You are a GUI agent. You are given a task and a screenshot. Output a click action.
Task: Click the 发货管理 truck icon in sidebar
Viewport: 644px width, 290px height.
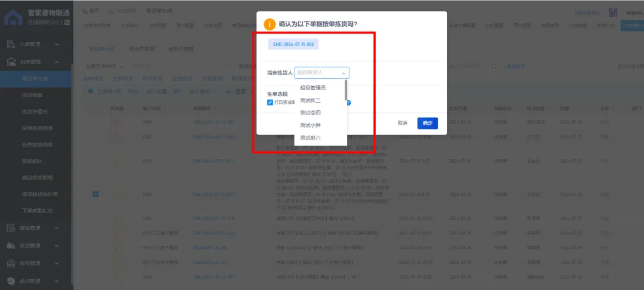[10, 245]
